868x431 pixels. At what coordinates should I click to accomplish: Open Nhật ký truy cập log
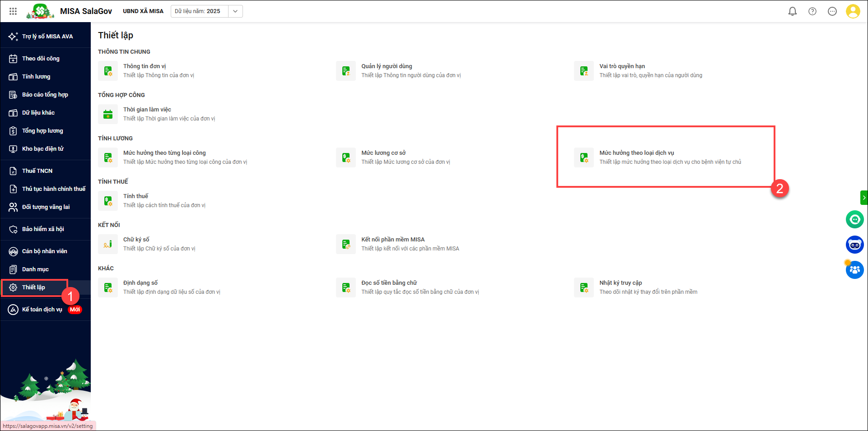coord(621,283)
